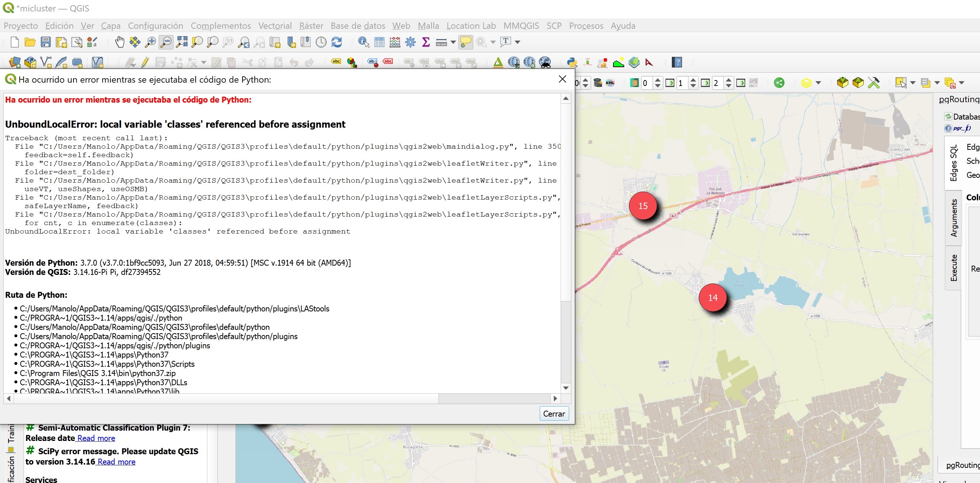Create a new shapefile layer

46,62
